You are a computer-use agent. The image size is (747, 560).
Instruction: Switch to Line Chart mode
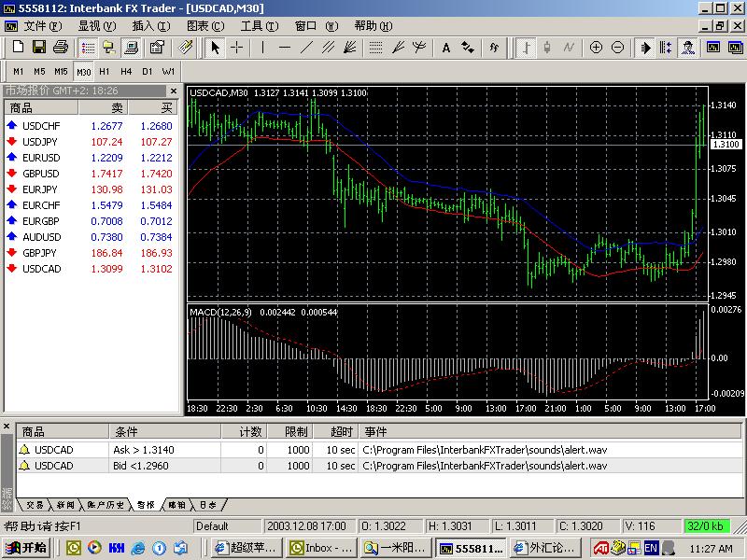[569, 48]
